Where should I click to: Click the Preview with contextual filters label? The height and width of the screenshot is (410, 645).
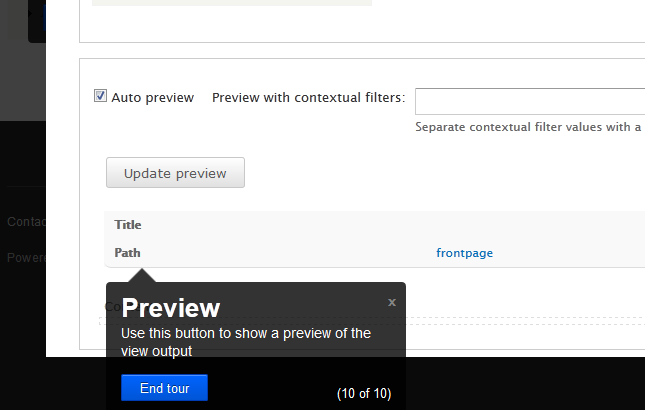(x=309, y=97)
